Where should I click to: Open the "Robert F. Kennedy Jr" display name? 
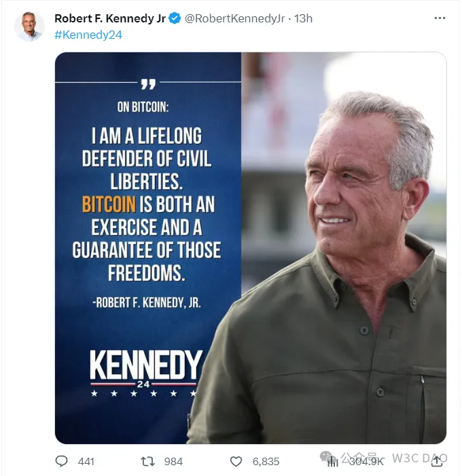tap(110, 18)
